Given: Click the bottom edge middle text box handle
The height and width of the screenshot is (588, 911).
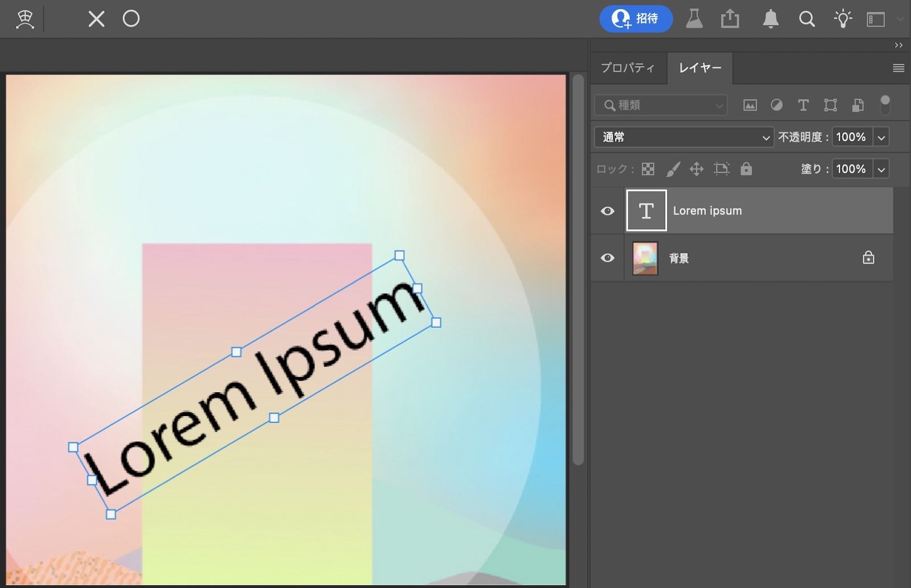Looking at the screenshot, I should [274, 418].
